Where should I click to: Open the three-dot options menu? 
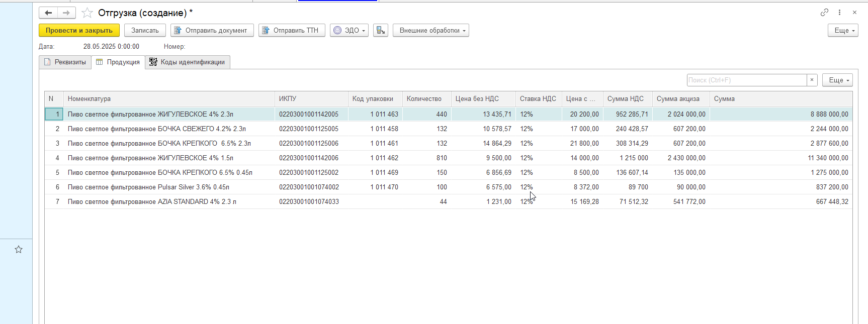(x=839, y=13)
